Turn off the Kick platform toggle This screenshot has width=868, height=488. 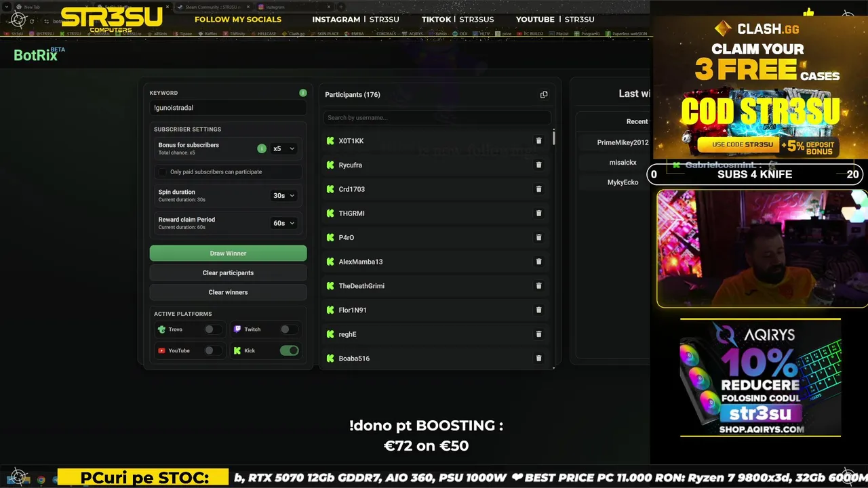click(x=290, y=350)
